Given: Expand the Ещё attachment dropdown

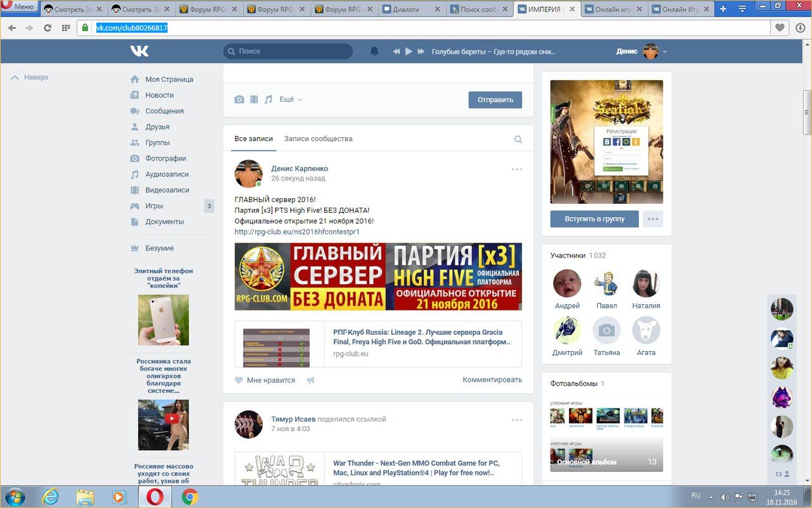Looking at the screenshot, I should (291, 100).
